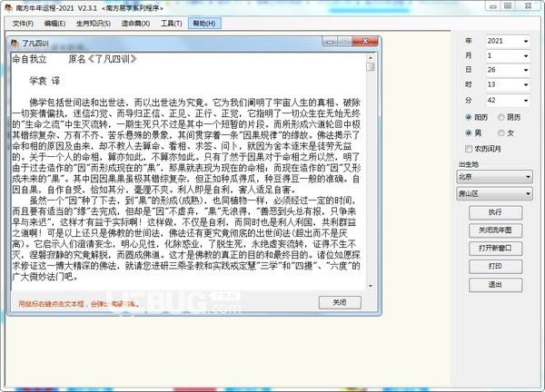
Task: Expand the 时 dropdown showing 13
Action: tap(526, 84)
